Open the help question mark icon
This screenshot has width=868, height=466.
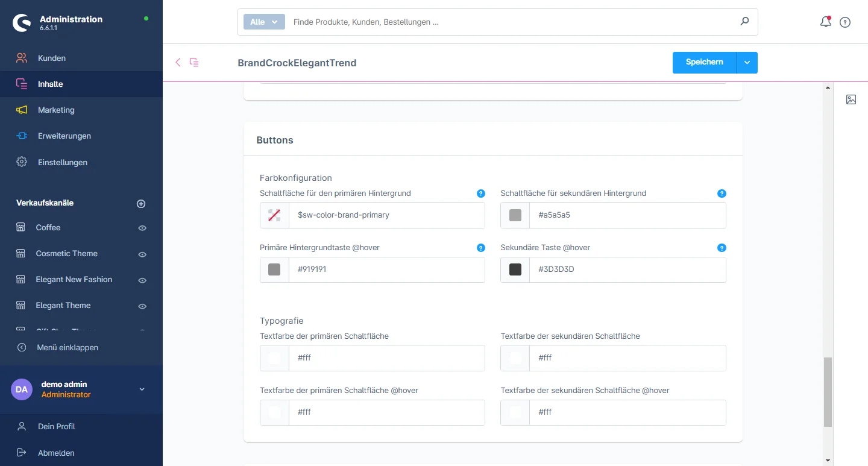[845, 22]
